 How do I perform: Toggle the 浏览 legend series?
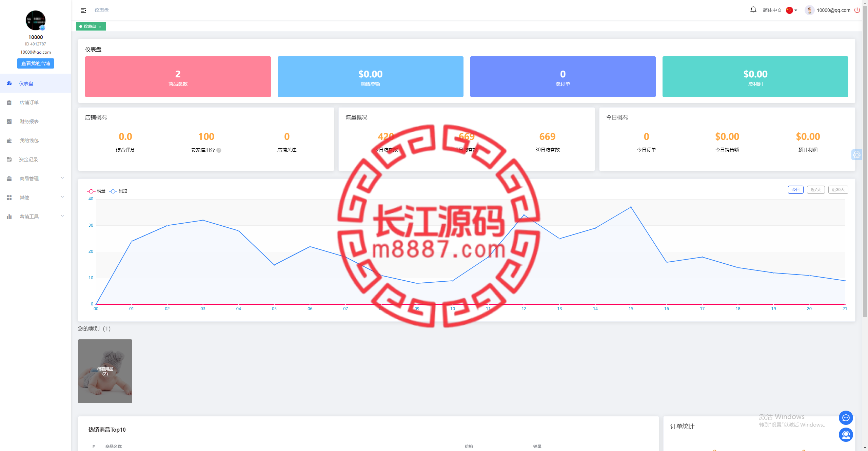click(118, 191)
